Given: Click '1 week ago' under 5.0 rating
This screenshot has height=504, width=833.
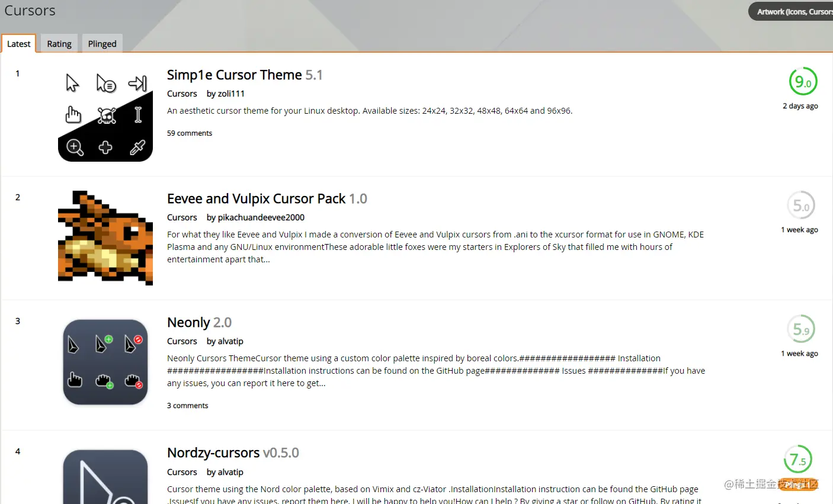Looking at the screenshot, I should point(799,230).
